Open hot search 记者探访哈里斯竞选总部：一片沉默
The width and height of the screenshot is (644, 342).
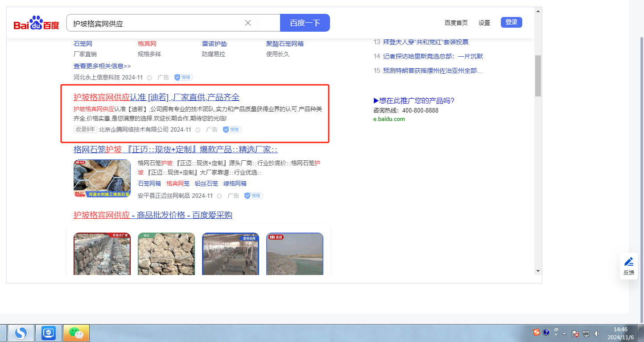(433, 56)
